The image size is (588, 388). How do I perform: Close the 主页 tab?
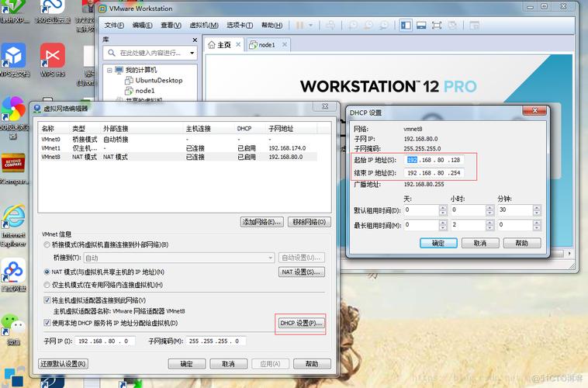[238, 45]
